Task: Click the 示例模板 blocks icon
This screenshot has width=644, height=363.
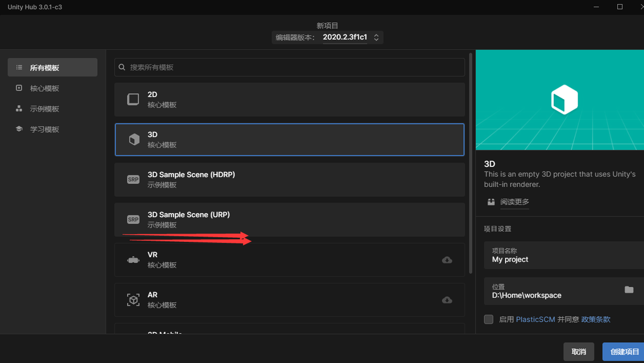Action: pos(19,109)
